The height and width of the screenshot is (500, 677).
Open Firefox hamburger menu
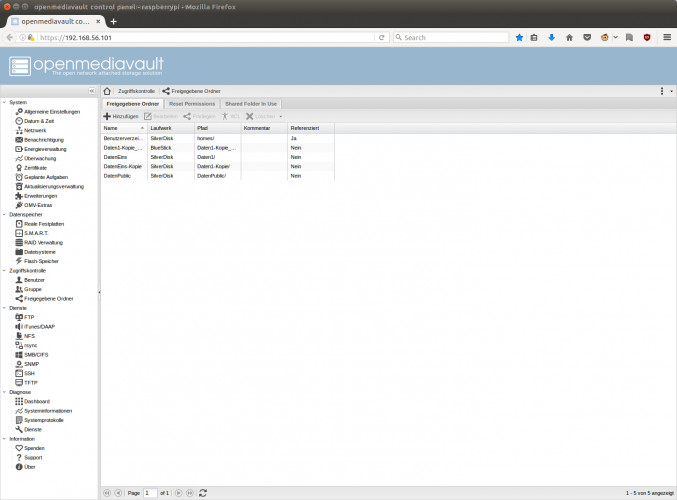(667, 38)
